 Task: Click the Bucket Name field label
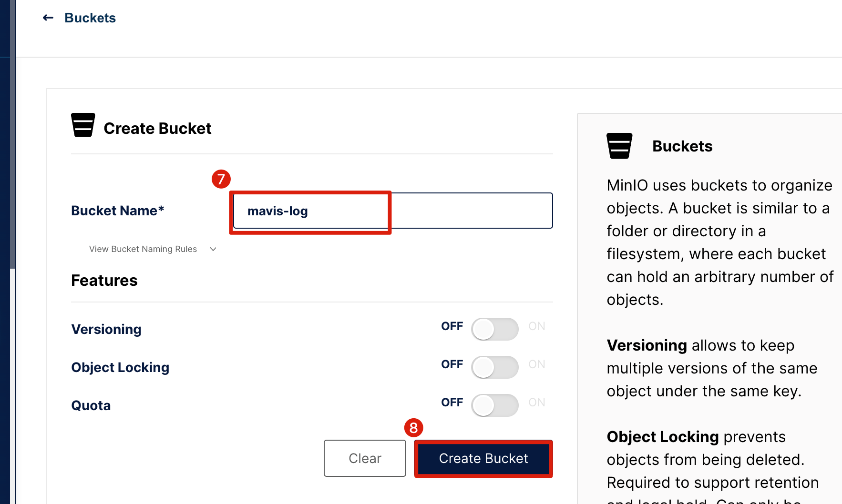pyautogui.click(x=118, y=211)
